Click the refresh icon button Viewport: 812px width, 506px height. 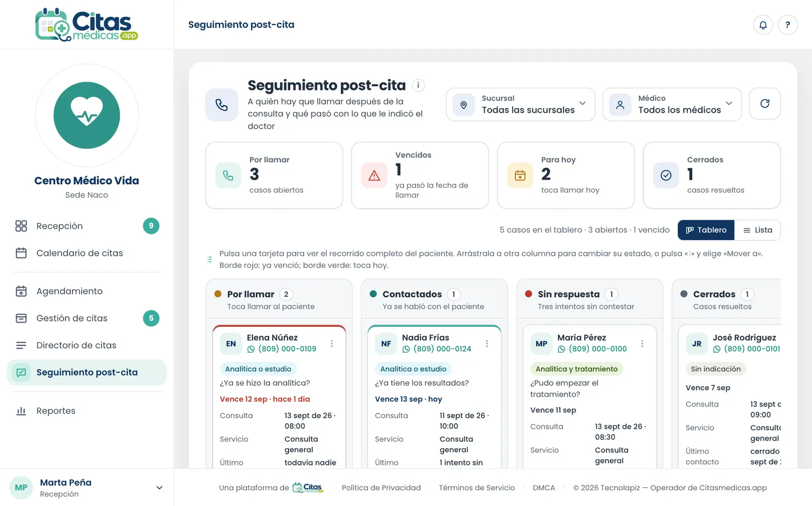point(765,104)
